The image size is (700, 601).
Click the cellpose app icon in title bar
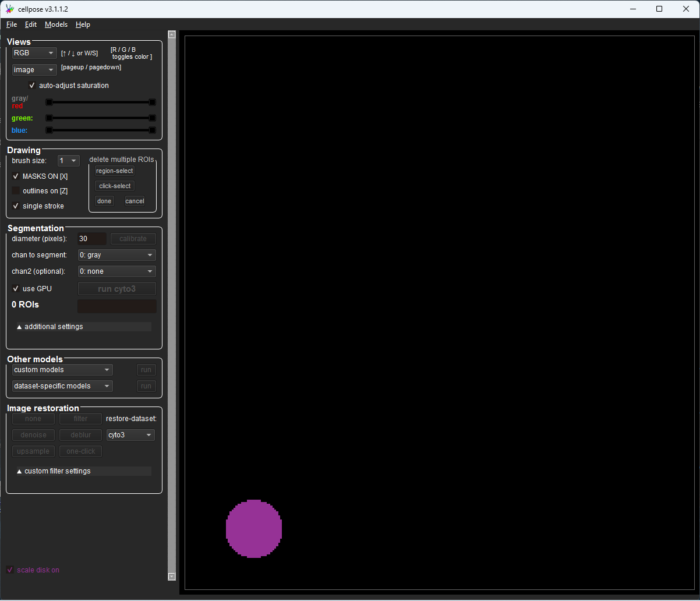tap(9, 9)
